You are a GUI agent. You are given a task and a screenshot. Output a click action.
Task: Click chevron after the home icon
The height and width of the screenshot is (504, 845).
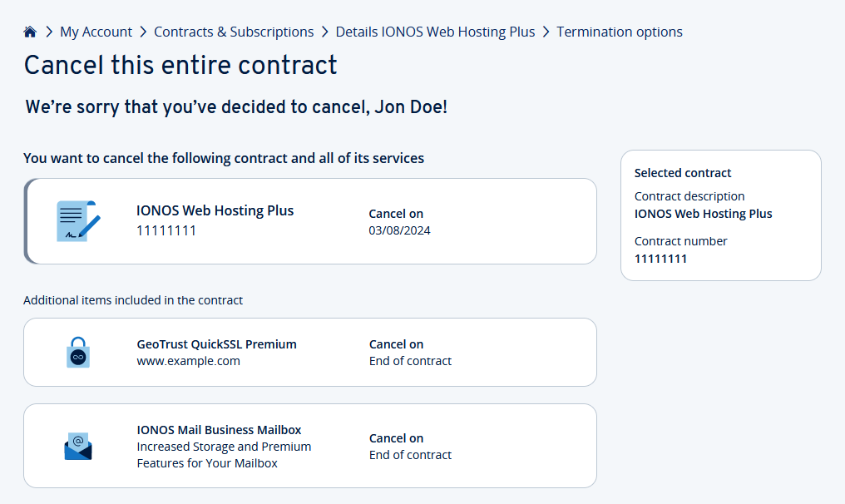[49, 32]
